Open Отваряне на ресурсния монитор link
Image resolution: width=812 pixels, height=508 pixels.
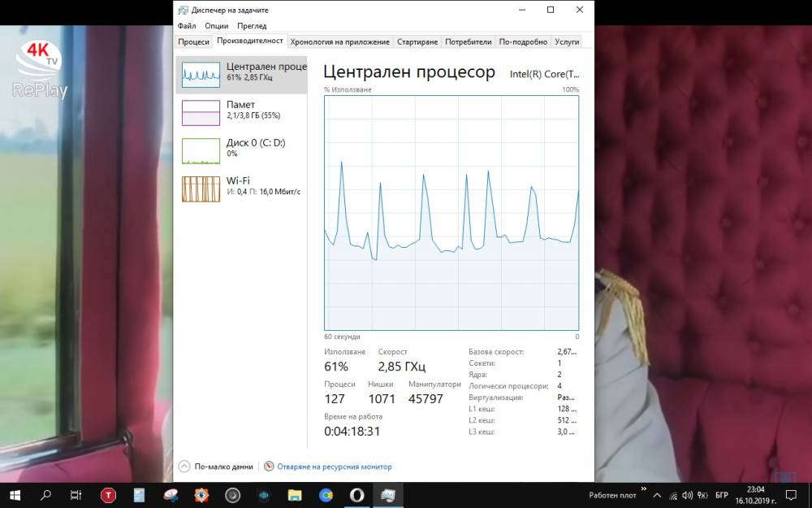click(x=335, y=467)
